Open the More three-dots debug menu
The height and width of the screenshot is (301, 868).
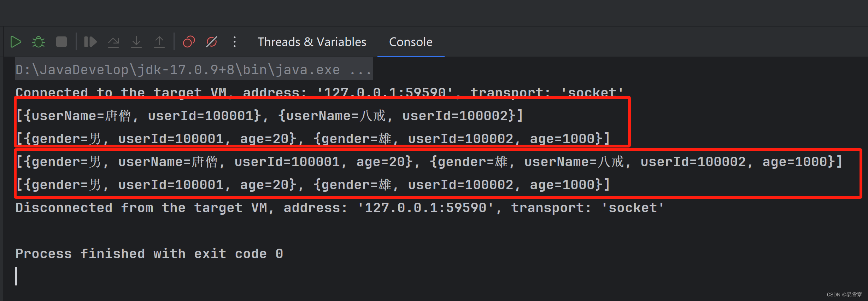(x=235, y=42)
